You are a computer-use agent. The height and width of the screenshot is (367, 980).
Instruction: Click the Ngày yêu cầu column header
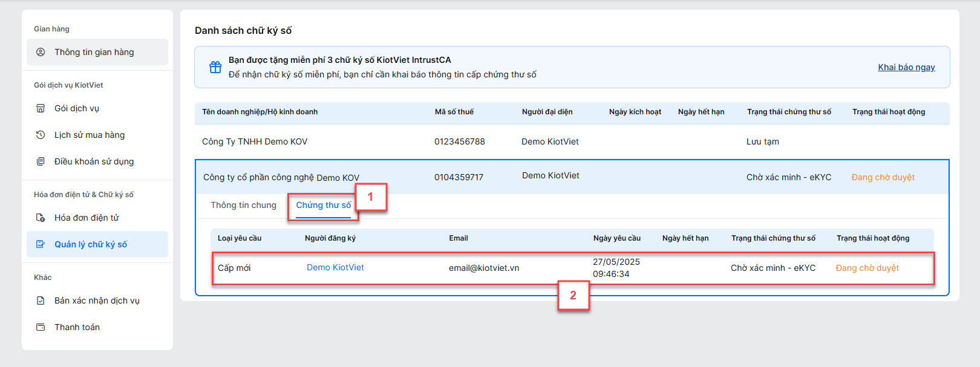click(617, 238)
